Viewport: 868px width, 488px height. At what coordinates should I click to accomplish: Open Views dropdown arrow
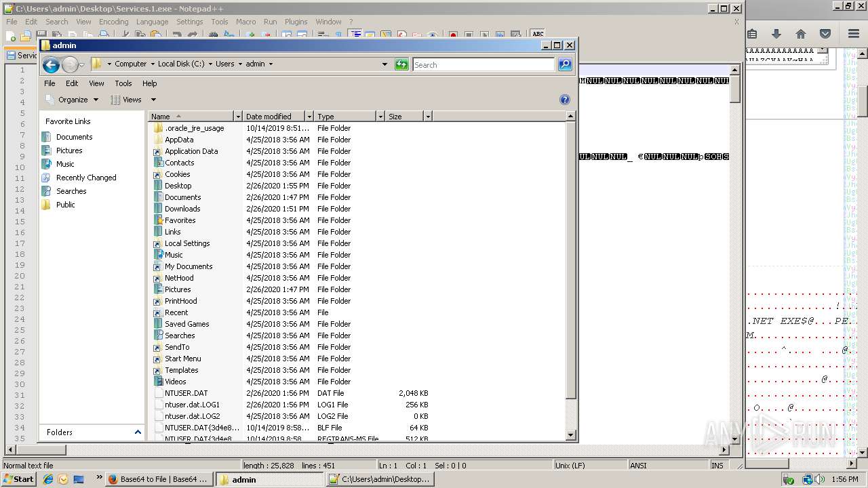(x=153, y=100)
